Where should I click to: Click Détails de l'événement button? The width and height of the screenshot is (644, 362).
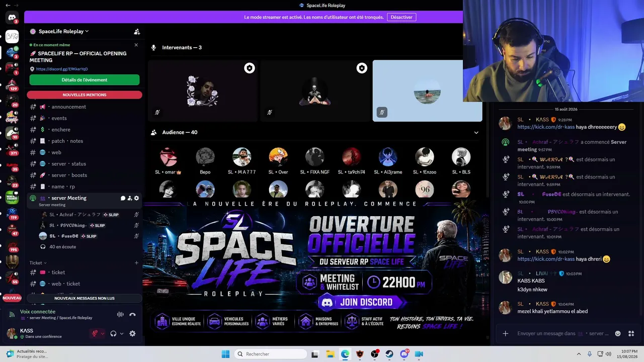85,80
